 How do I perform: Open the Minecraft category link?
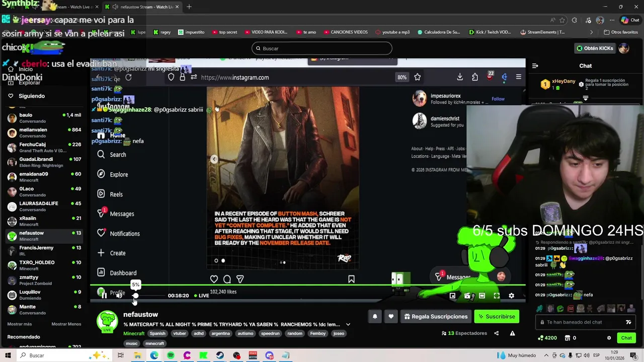(134, 333)
